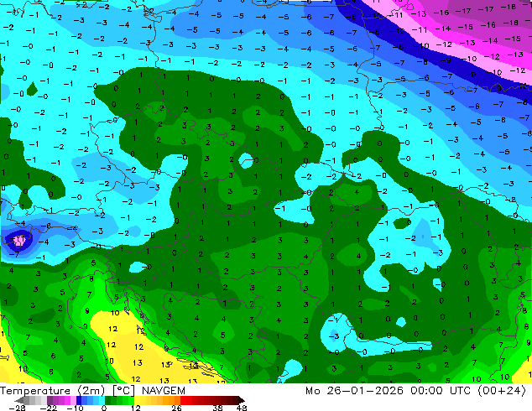
Task: Click the "UTC" timezone label
Action: tap(460, 391)
